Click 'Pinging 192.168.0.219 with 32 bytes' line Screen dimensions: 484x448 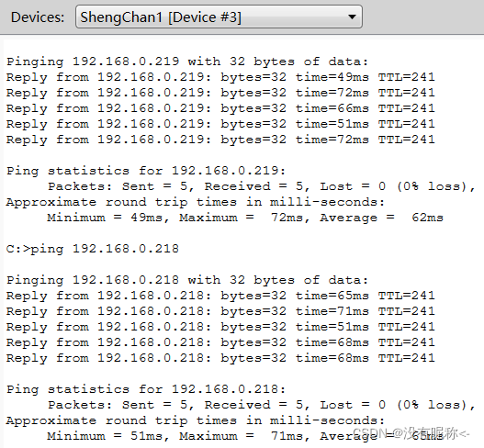click(x=187, y=62)
